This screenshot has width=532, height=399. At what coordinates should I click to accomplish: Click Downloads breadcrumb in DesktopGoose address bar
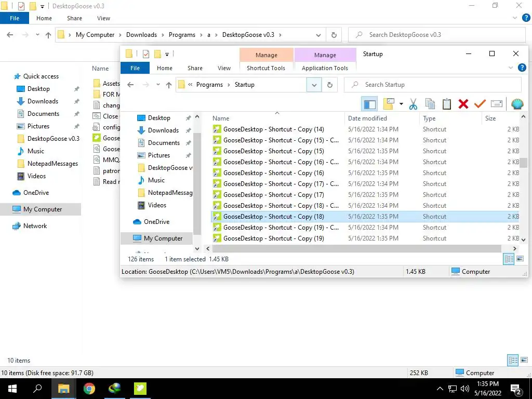(x=141, y=35)
